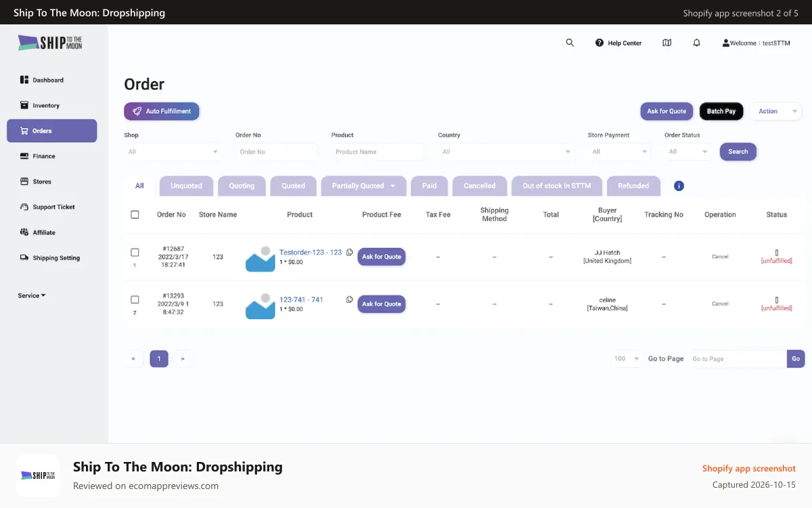
Task: Click the 123-741 product thumbnail
Action: (260, 306)
